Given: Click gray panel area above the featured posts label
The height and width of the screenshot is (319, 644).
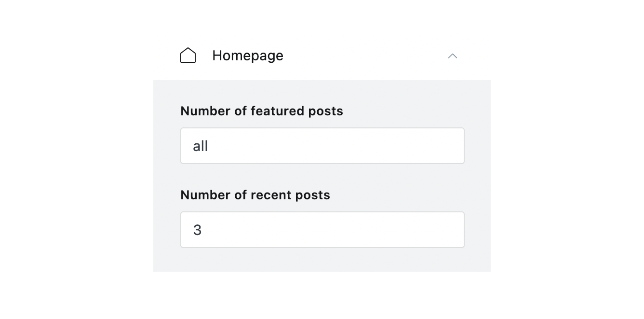Looking at the screenshot, I should 322,92.
